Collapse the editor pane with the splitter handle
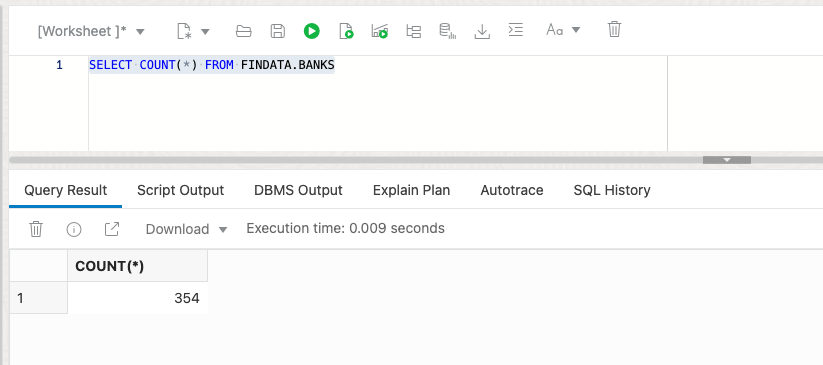 click(727, 160)
